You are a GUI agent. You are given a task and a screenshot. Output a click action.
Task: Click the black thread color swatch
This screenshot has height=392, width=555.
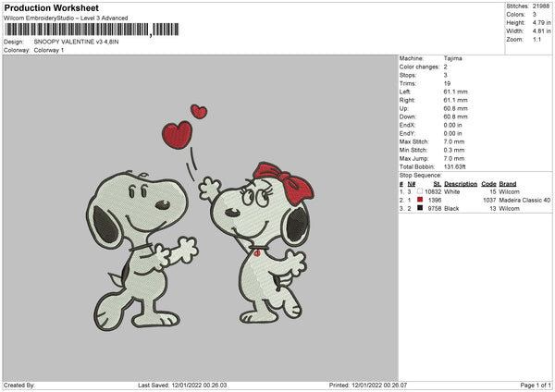420,208
